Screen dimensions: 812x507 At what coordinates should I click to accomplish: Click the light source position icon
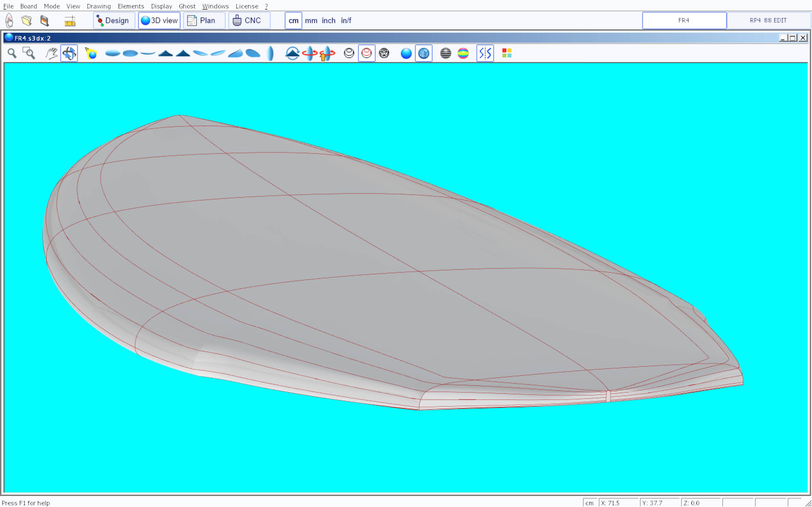click(91, 53)
